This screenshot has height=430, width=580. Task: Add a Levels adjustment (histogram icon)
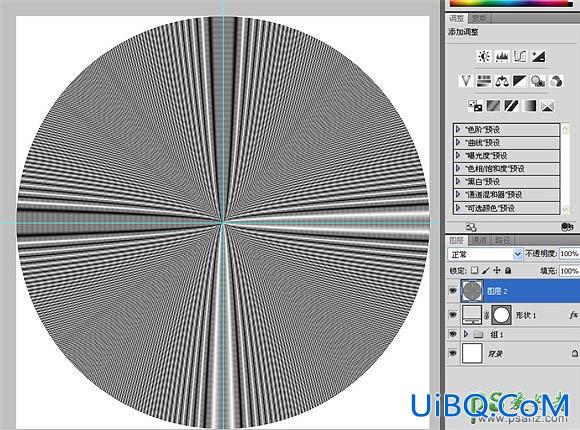click(x=502, y=56)
